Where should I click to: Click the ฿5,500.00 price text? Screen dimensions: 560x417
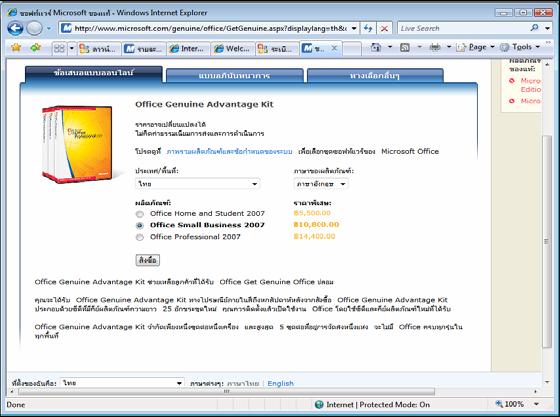click(x=312, y=213)
